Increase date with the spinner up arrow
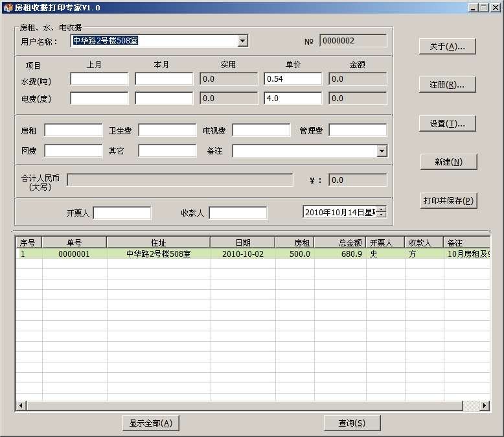The height and width of the screenshot is (437, 504). (x=381, y=209)
